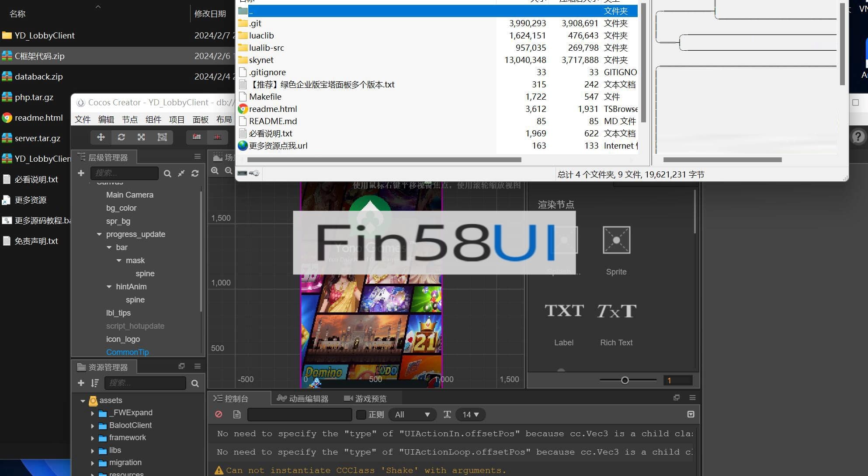Collapse the progress_update node
Image resolution: width=868 pixels, height=476 pixels.
click(99, 234)
